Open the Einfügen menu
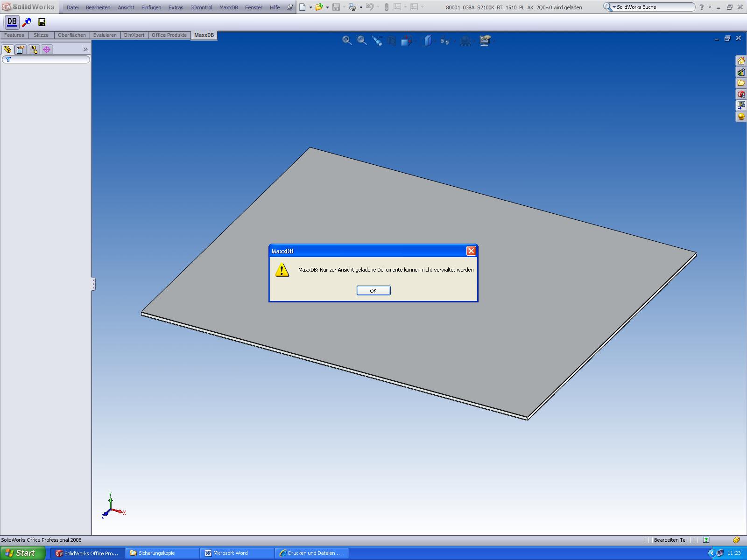This screenshot has width=747, height=560. [x=151, y=7]
